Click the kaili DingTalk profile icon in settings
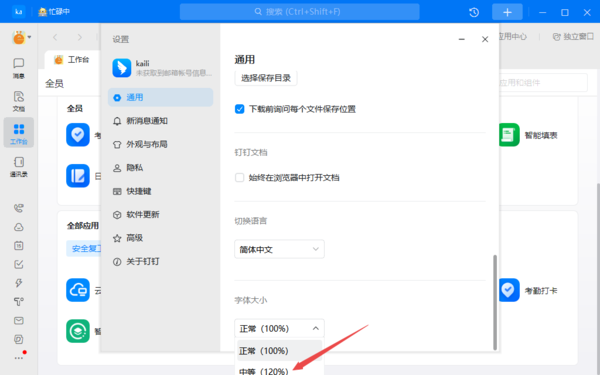The width and height of the screenshot is (600, 375). pos(122,68)
